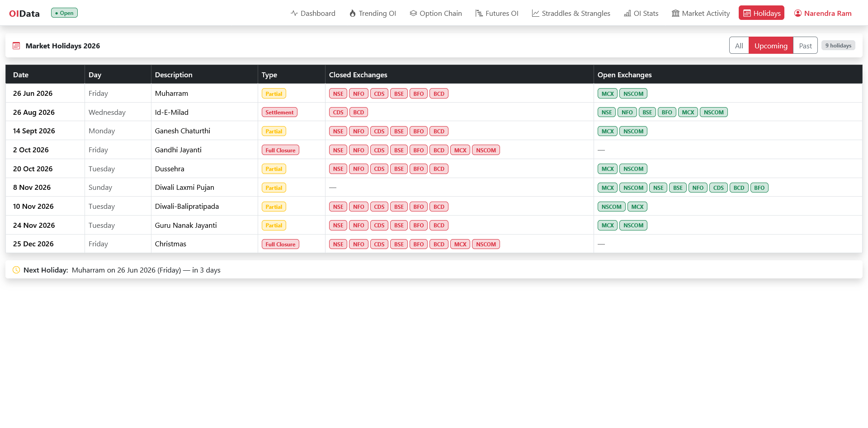Click the Partial badge in Muharram row

point(274,94)
